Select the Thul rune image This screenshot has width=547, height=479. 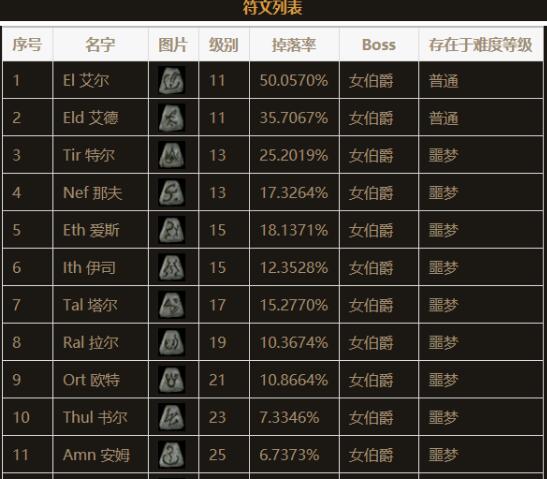tap(172, 417)
